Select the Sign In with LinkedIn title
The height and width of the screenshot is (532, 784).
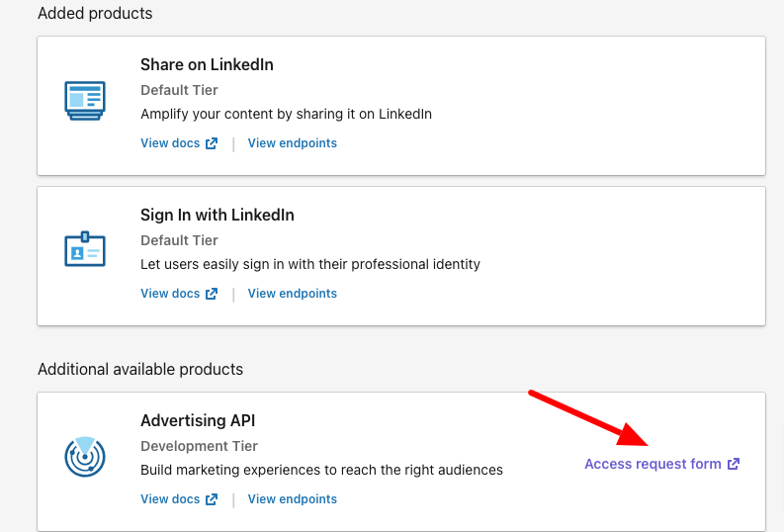tap(218, 215)
